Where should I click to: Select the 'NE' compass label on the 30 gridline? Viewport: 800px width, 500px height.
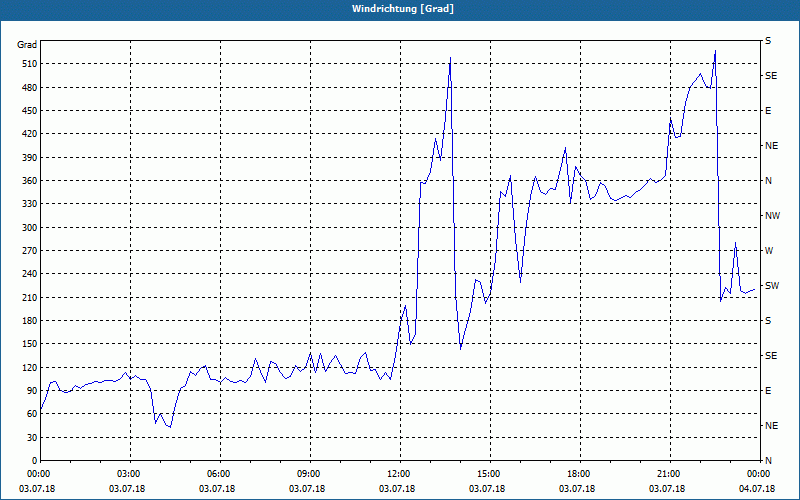[771, 426]
